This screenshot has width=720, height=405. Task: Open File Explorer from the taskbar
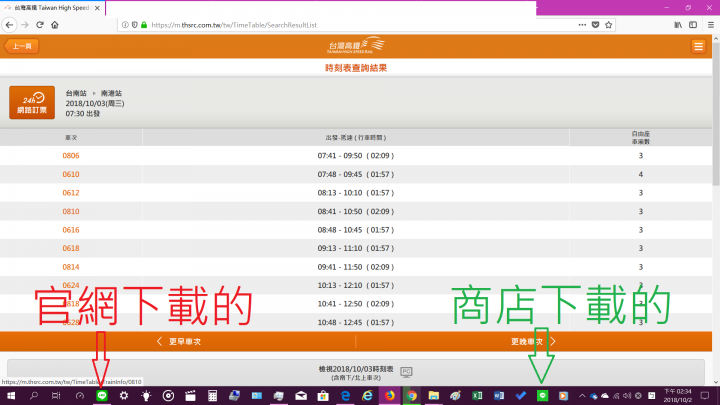click(433, 396)
